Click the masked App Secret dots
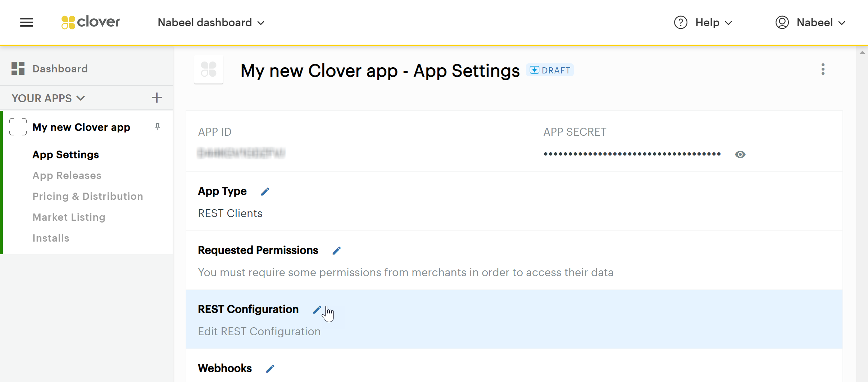Image resolution: width=868 pixels, height=382 pixels. click(632, 154)
